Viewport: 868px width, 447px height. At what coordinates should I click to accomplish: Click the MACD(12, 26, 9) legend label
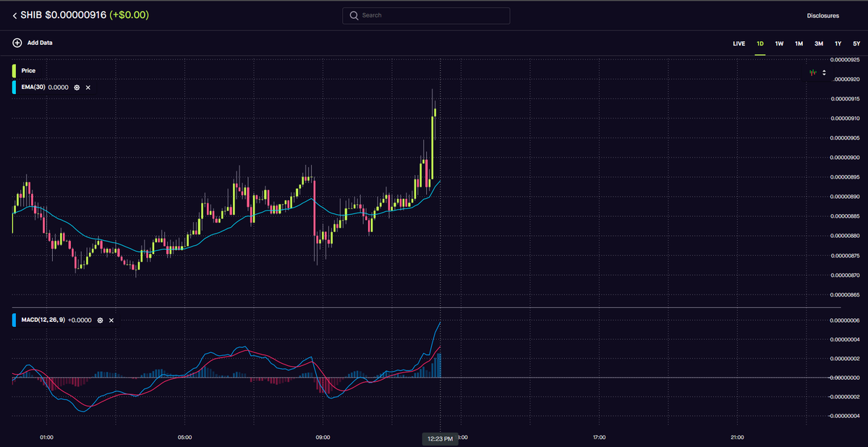tap(43, 320)
